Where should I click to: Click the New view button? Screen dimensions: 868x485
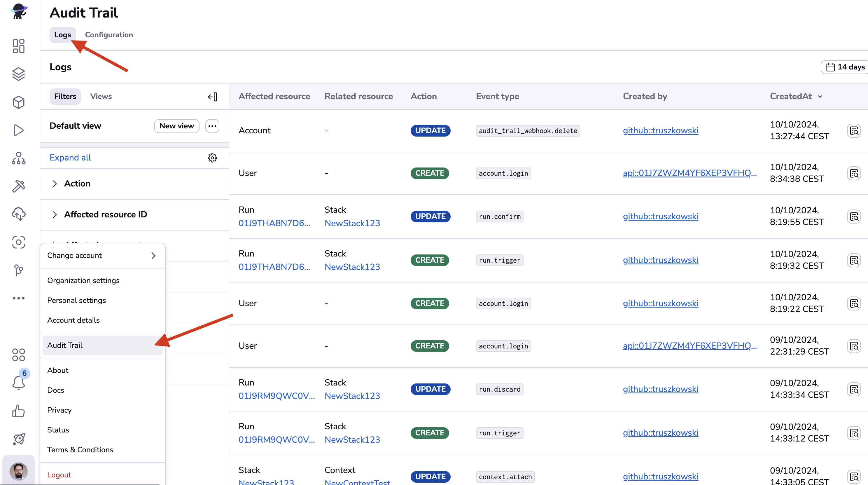[176, 126]
